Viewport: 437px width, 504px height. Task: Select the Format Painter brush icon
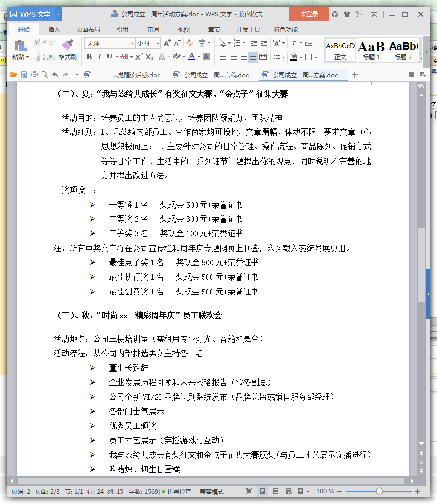coord(68,44)
